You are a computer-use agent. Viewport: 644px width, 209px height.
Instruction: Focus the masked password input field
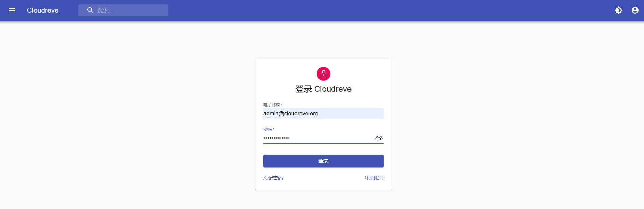(318, 138)
